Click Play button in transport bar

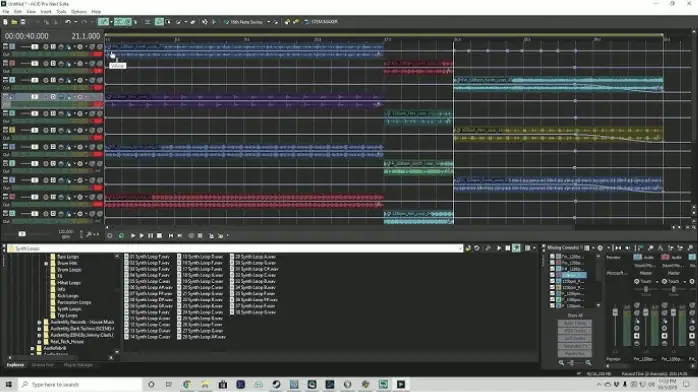tap(142, 236)
